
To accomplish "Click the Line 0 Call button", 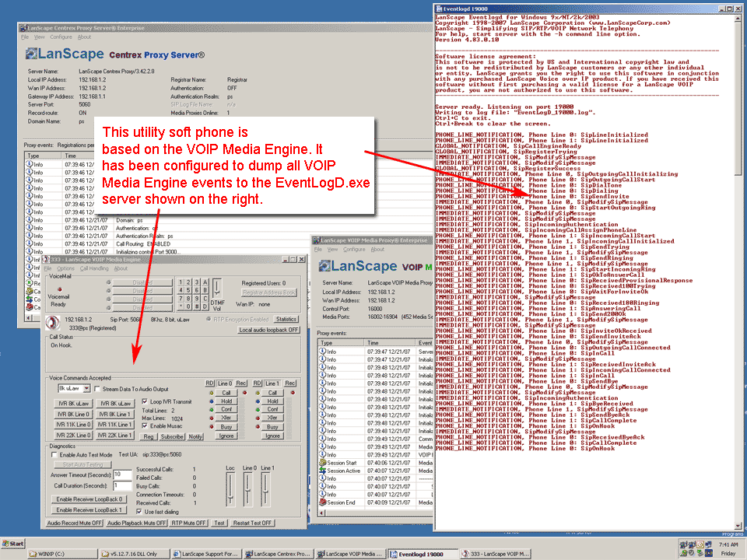I will click(226, 393).
